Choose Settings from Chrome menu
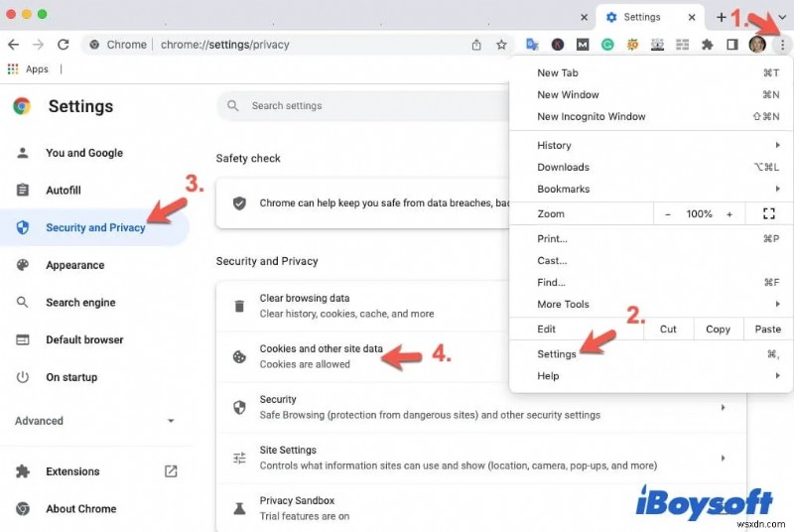The height and width of the screenshot is (532, 794). pos(651,353)
